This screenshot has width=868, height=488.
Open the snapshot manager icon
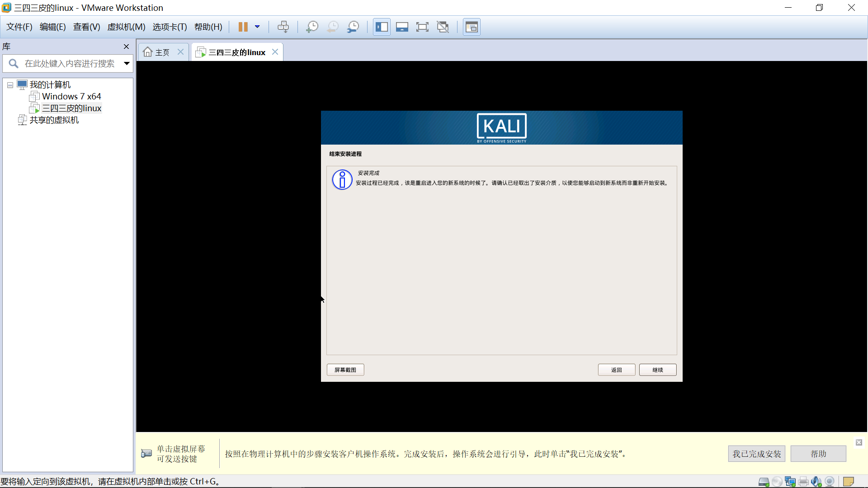(353, 27)
